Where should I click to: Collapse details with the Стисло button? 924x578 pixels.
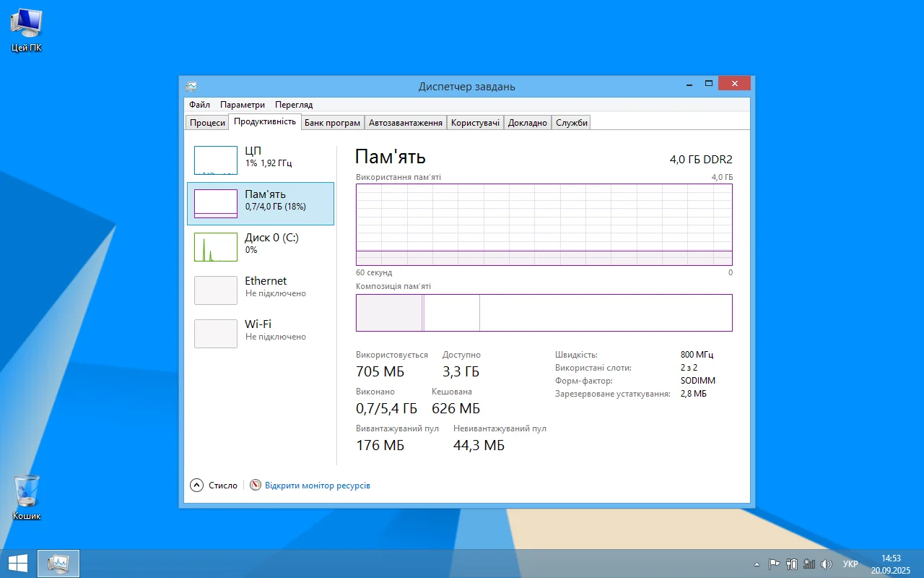point(214,486)
